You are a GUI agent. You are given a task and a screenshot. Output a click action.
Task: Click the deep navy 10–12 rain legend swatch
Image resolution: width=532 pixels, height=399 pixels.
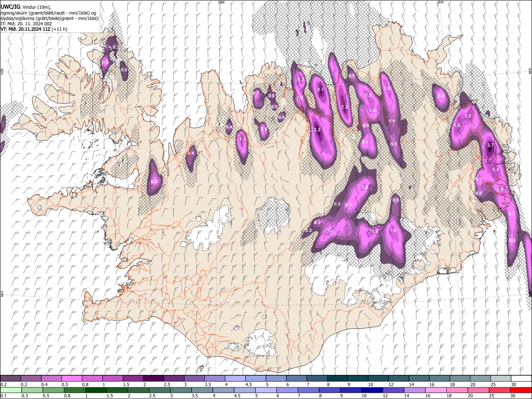[x=372, y=390]
